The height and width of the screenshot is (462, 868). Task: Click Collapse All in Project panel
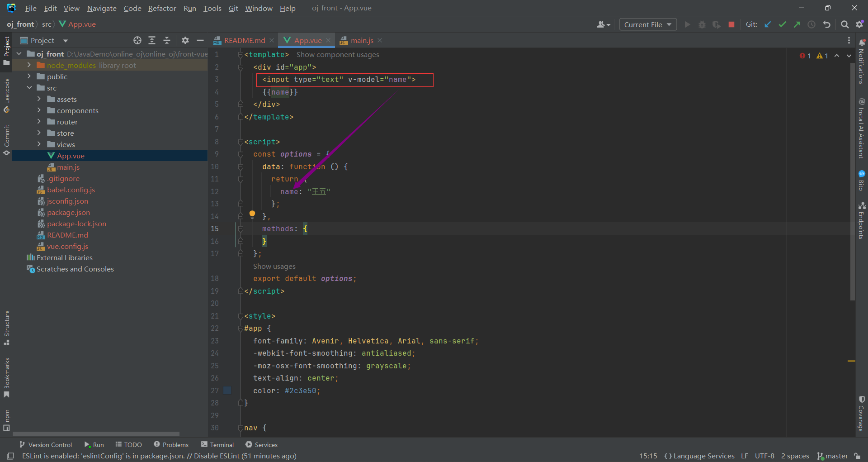pos(167,40)
